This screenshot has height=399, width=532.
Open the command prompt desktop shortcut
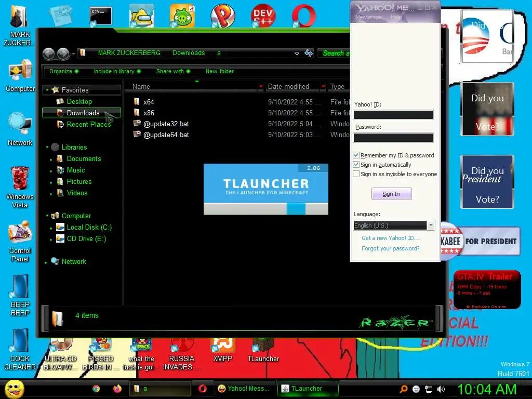click(101, 16)
